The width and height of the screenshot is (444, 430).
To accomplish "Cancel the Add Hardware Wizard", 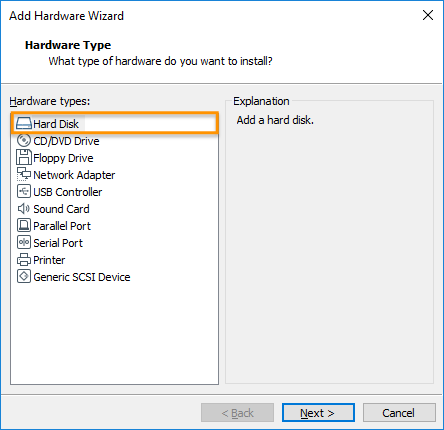I will (399, 413).
